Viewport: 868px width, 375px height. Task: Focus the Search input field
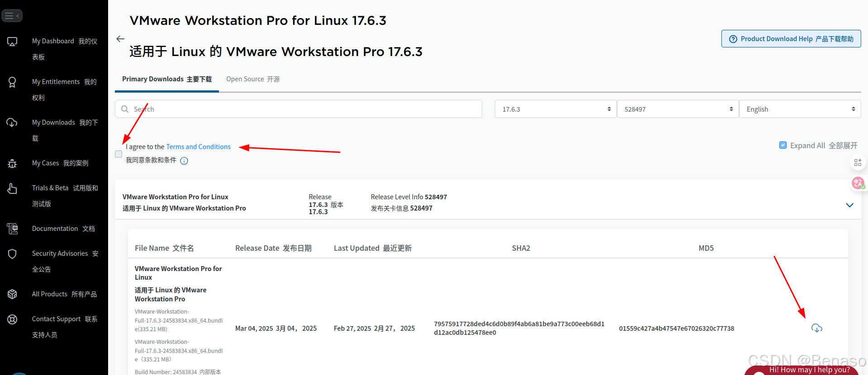coord(299,109)
